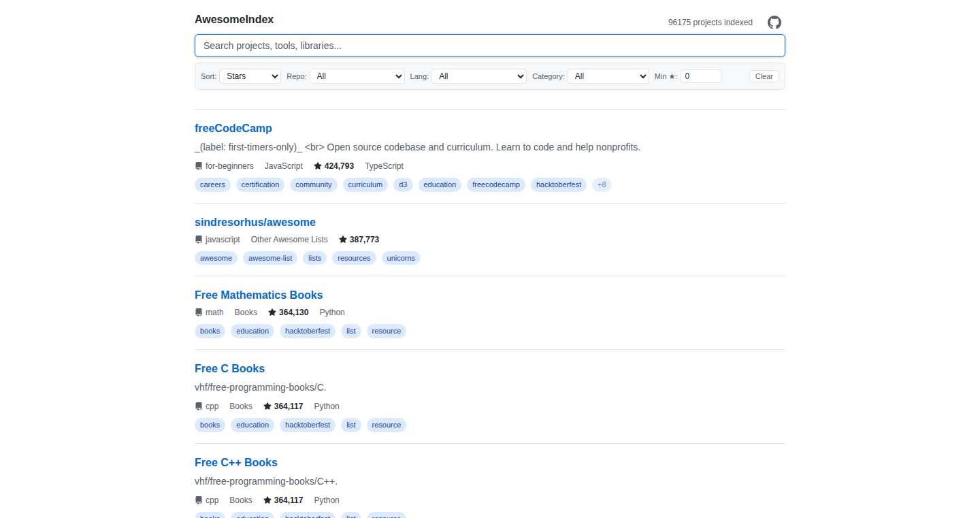Click the vhf/free-programming-books/C++. description
The width and height of the screenshot is (980, 518).
[266, 481]
